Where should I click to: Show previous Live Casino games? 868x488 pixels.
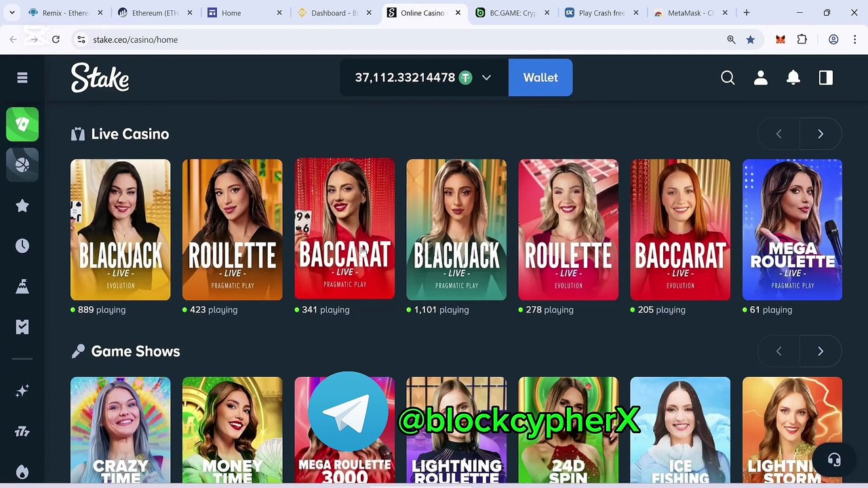778,134
